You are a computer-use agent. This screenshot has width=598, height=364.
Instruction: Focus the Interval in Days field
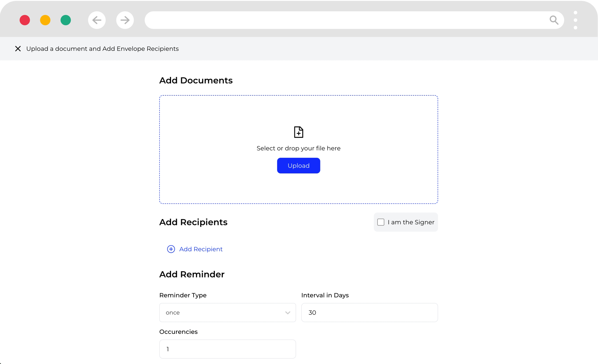coord(369,313)
